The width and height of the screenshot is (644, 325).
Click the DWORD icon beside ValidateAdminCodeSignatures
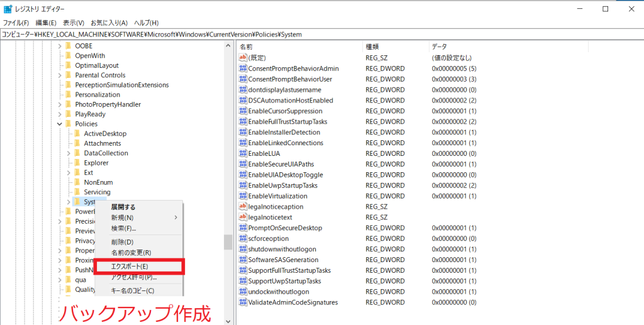pos(243,302)
